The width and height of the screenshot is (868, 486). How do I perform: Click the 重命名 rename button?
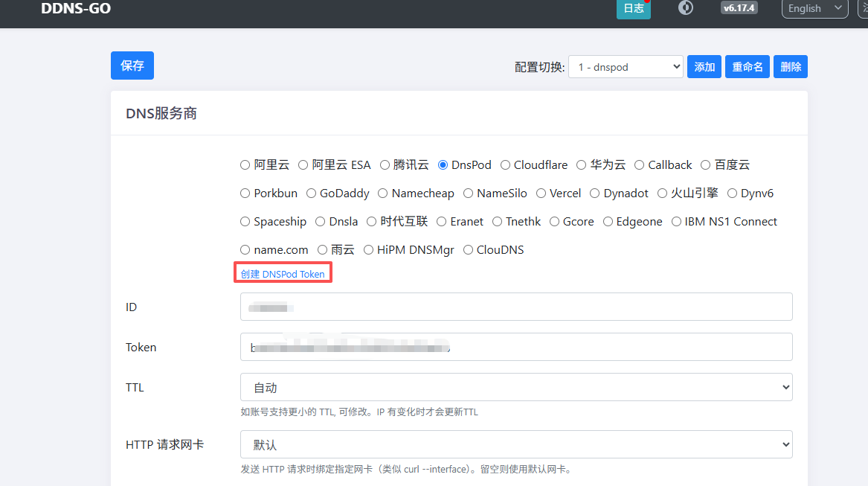pyautogui.click(x=748, y=66)
